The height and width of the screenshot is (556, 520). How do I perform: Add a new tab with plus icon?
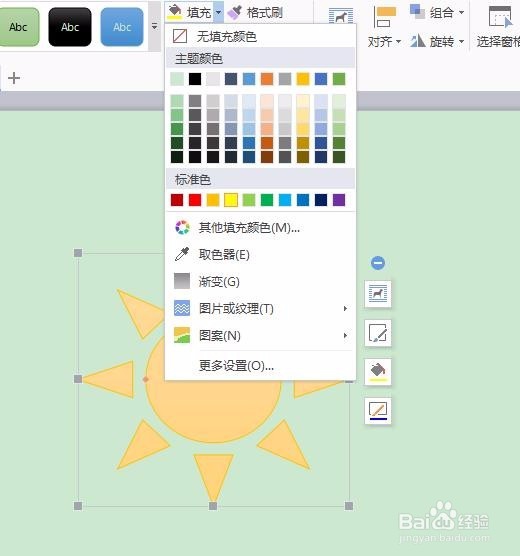tap(14, 78)
